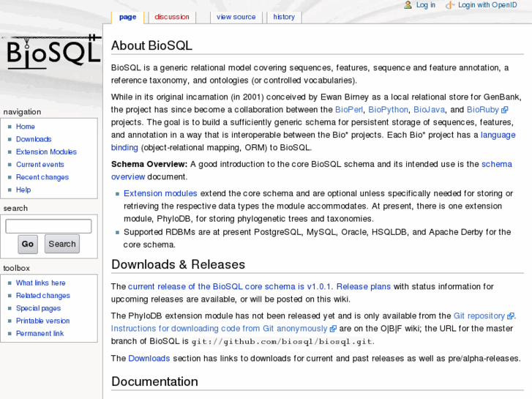Go to Extension Modules in navigation
Image resolution: width=532 pixels, height=399 pixels.
46,152
